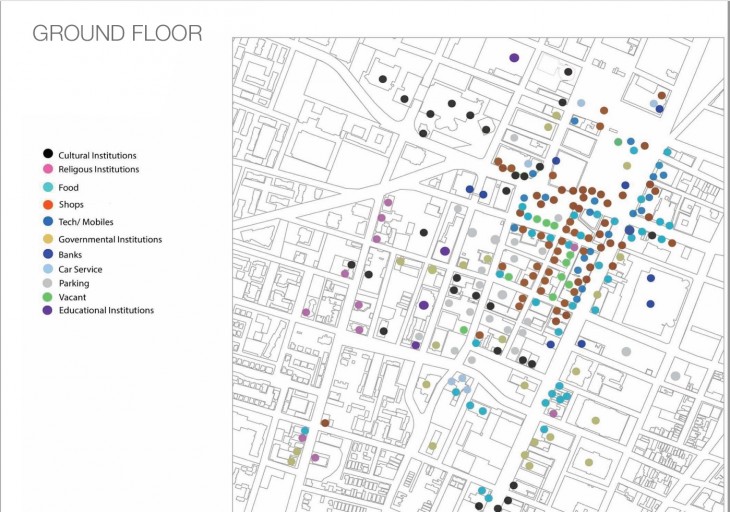The image size is (730, 512).
Task: Select the 'Car Service' legend text
Action: point(80,269)
